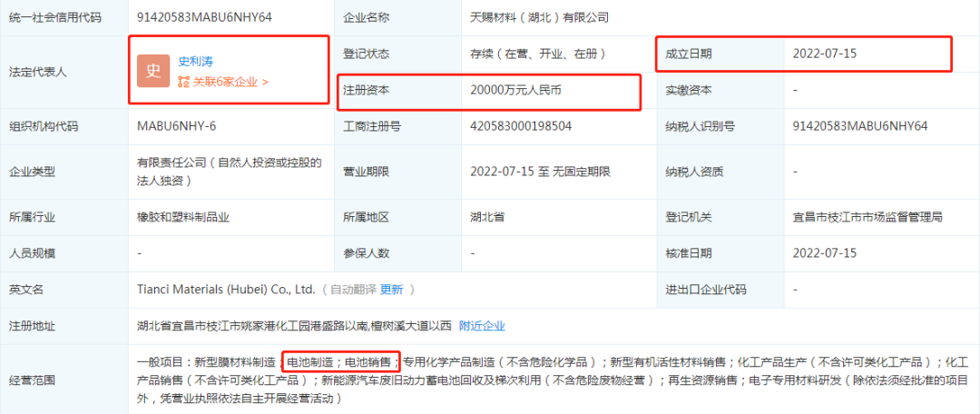This screenshot has width=980, height=414.
Task: Click taxpayer ID value beside 纳税人识别号
Action: pos(860,126)
